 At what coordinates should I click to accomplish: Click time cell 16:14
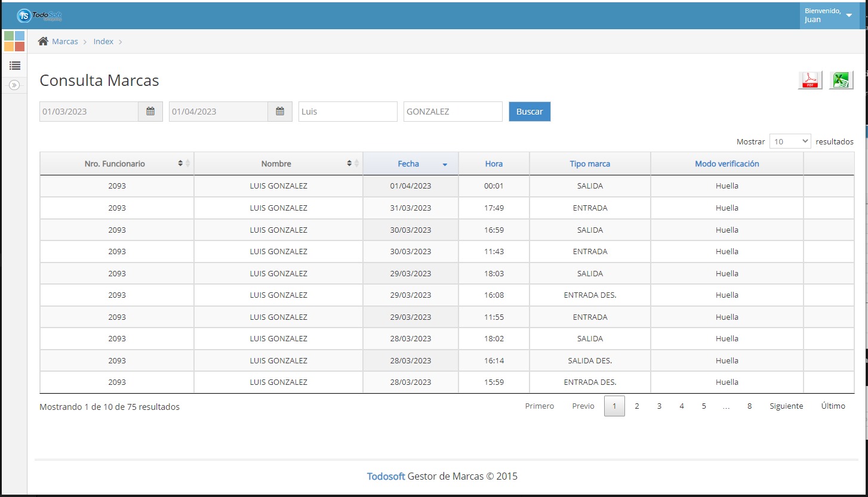pos(494,360)
